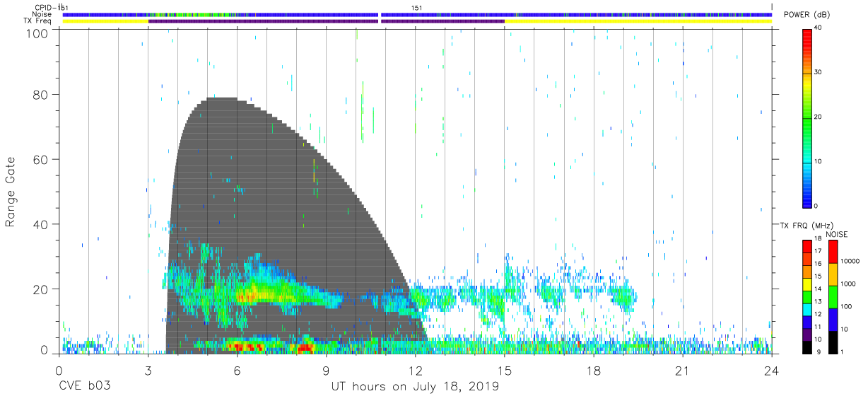Pick the red top segment of TX FRQ bar
The height and width of the screenshot is (401, 868).
point(807,247)
